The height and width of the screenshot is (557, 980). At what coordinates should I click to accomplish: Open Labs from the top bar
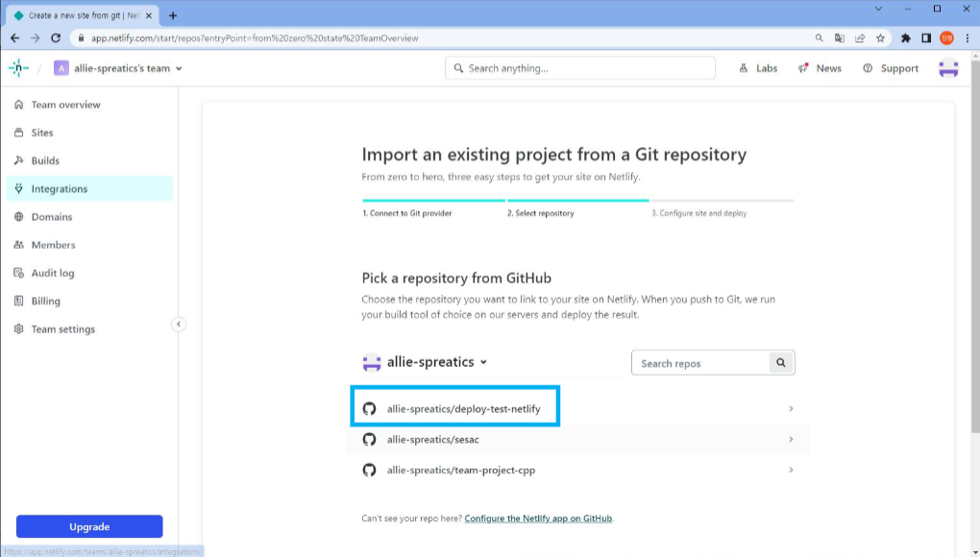(x=758, y=68)
